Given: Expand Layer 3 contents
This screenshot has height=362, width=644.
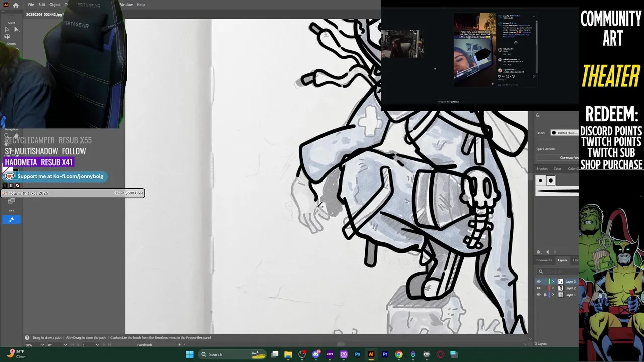Looking at the screenshot, I should pos(553,282).
